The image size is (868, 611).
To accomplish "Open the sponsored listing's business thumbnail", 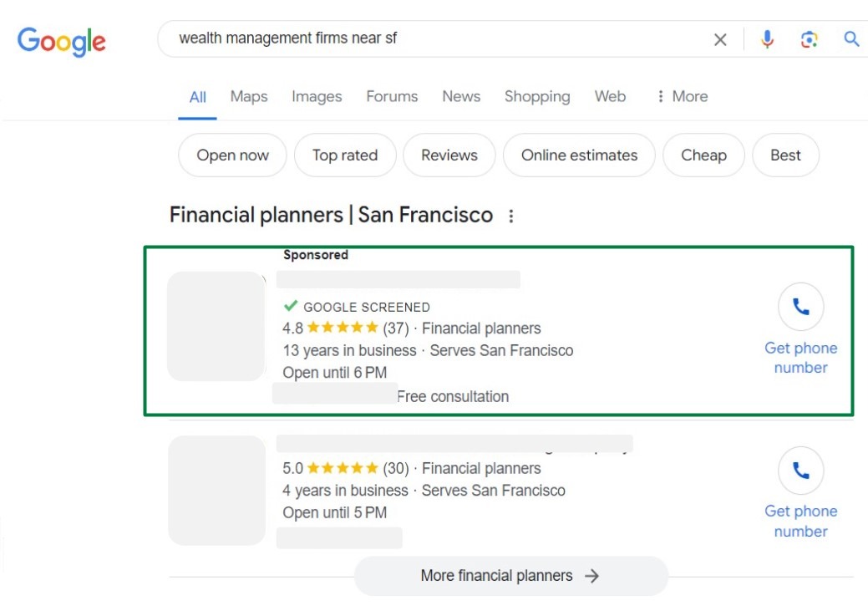I will pyautogui.click(x=216, y=326).
